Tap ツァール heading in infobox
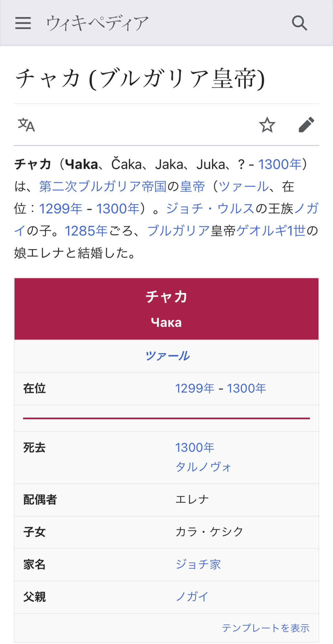333x644 pixels. pos(167,356)
